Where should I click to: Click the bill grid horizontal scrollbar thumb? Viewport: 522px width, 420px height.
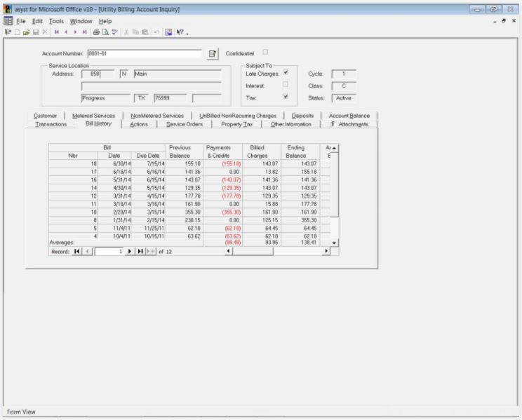(253, 251)
